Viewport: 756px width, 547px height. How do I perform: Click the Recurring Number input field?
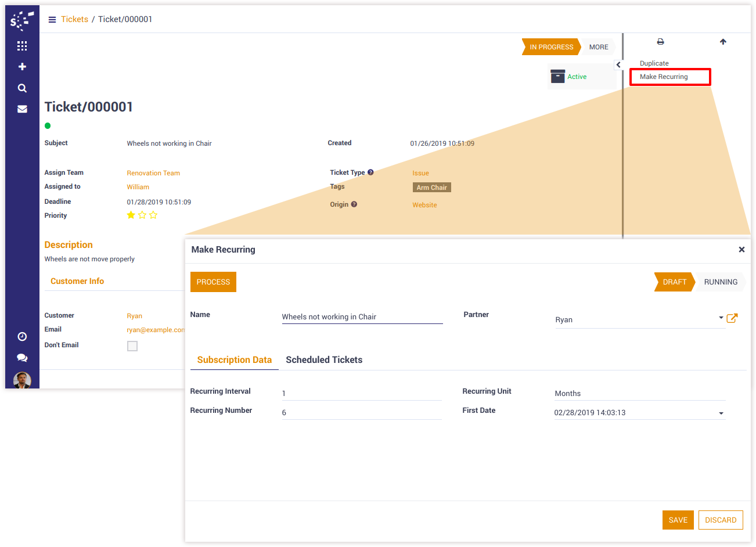(361, 412)
